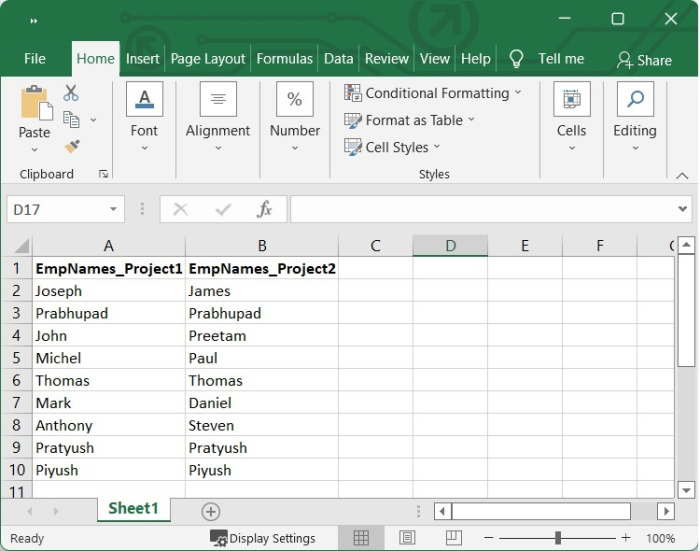
Task: Select the Sheet1 tab
Action: (133, 509)
